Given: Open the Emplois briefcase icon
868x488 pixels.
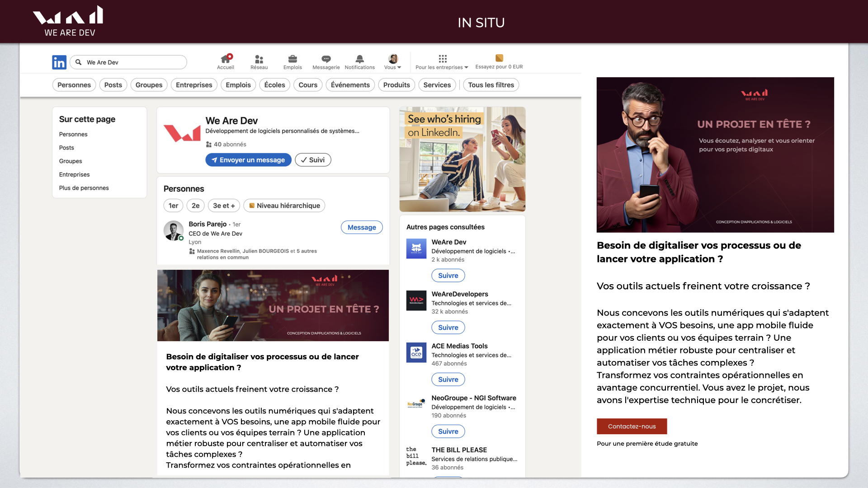Looking at the screenshot, I should pos(292,59).
